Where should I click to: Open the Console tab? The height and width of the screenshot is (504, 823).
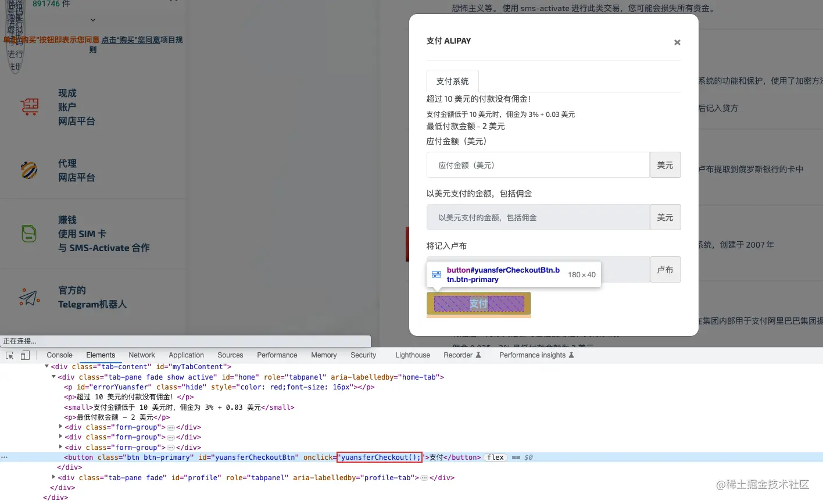coord(59,355)
